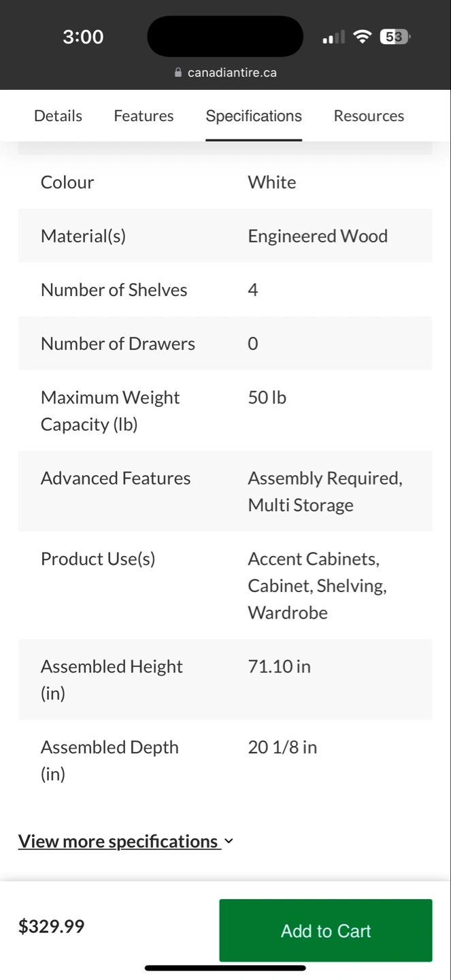Tap the chevron next to View more specifications
451x980 pixels.
[x=229, y=841]
